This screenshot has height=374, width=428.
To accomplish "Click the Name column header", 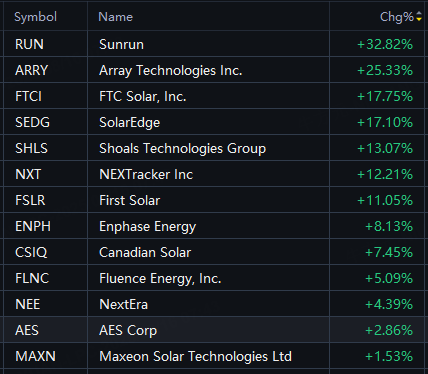I will [x=116, y=17].
